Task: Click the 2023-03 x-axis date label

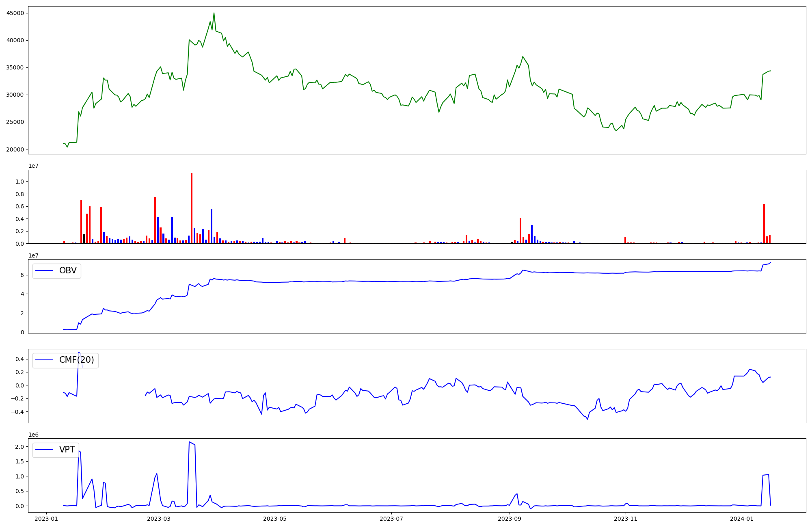Action: pos(158,519)
